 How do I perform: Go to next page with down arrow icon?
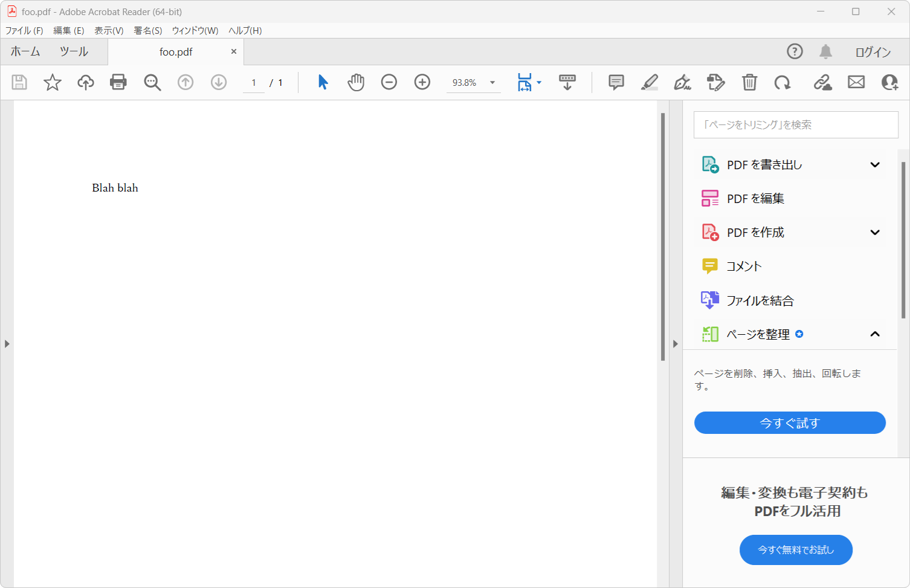[x=219, y=82]
